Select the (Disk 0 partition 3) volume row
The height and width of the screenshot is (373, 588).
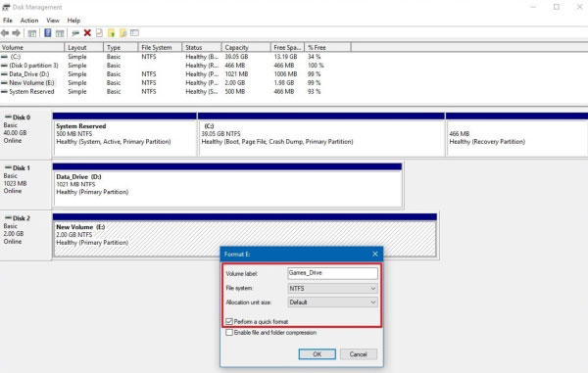pyautogui.click(x=175, y=66)
